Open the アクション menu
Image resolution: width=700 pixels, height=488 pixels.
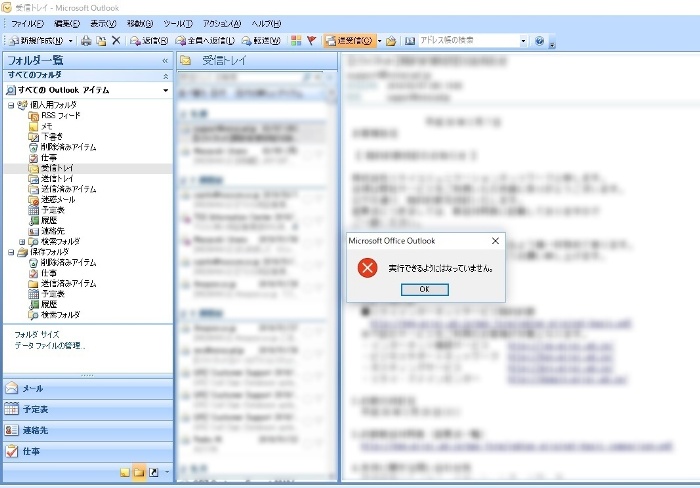point(222,24)
